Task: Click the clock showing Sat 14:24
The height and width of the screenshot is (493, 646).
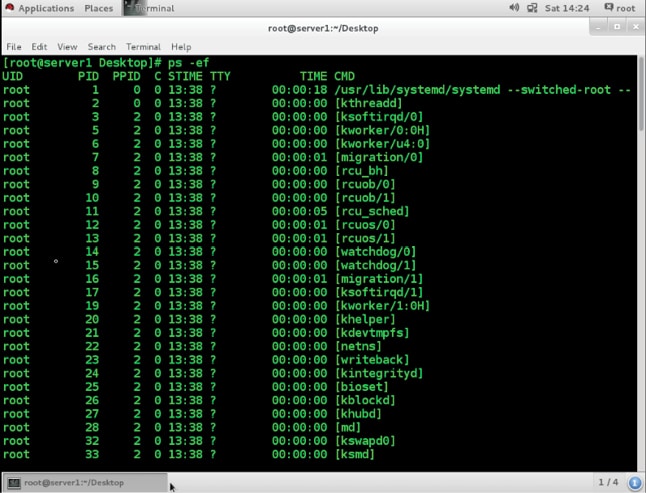Action: (567, 8)
